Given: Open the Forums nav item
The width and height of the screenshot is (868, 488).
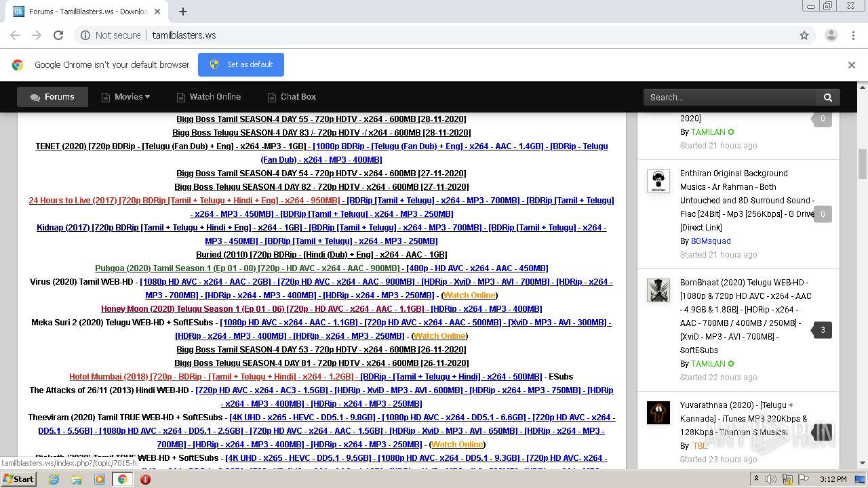Looking at the screenshot, I should (x=52, y=97).
